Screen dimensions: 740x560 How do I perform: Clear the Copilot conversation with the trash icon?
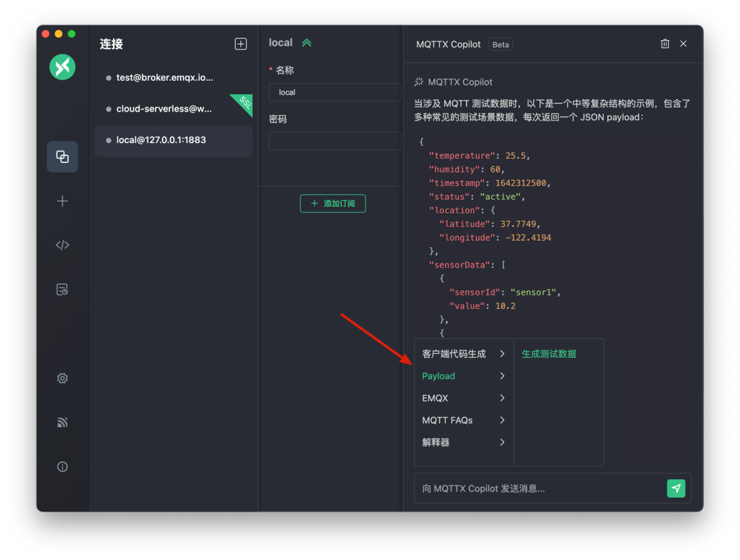tap(665, 44)
